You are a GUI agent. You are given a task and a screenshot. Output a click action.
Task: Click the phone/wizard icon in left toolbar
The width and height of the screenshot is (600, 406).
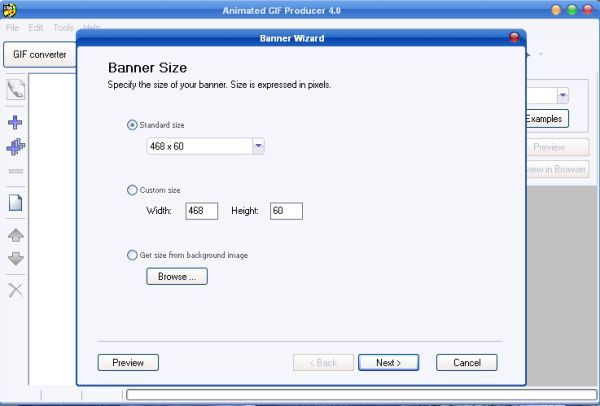[16, 90]
